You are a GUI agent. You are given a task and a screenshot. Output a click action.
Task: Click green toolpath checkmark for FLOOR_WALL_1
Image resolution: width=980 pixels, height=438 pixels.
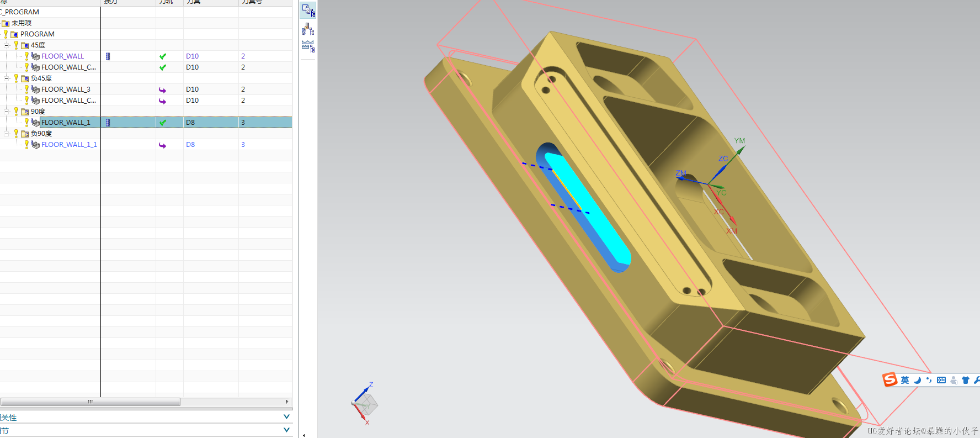163,123
